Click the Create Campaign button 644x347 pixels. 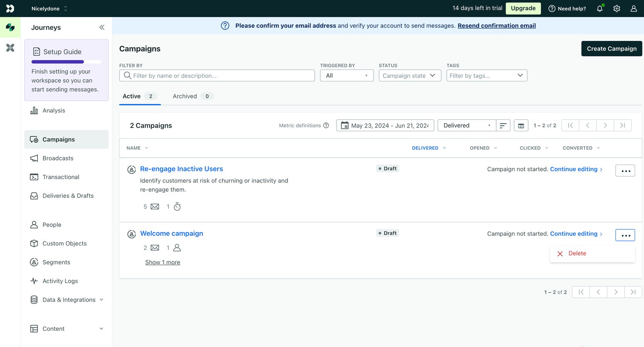pyautogui.click(x=612, y=49)
